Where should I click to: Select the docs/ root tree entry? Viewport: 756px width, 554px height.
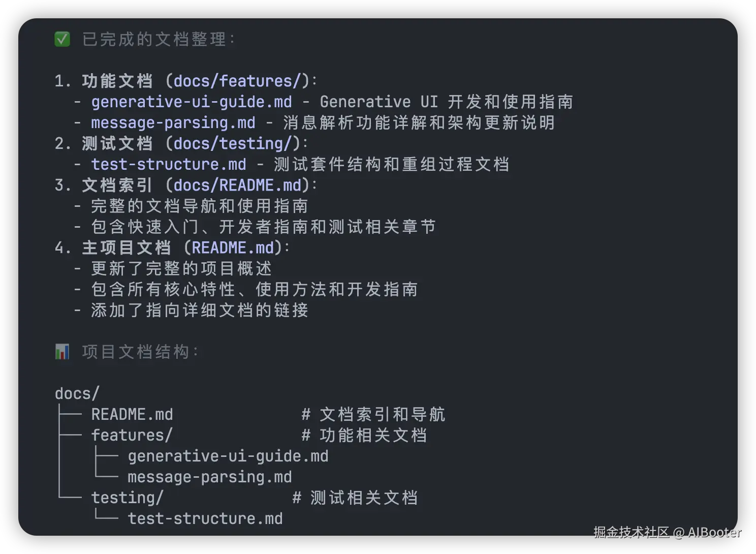pos(77,394)
